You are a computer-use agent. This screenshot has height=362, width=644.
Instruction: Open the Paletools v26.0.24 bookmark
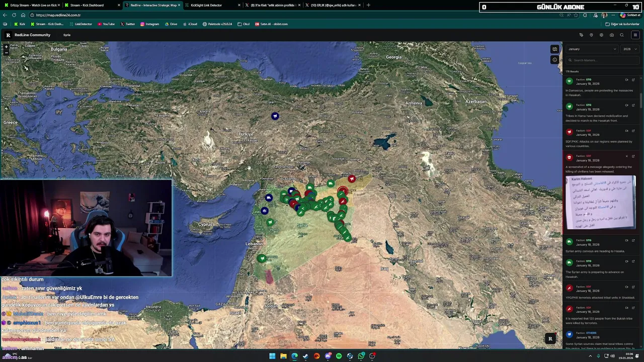point(217,24)
